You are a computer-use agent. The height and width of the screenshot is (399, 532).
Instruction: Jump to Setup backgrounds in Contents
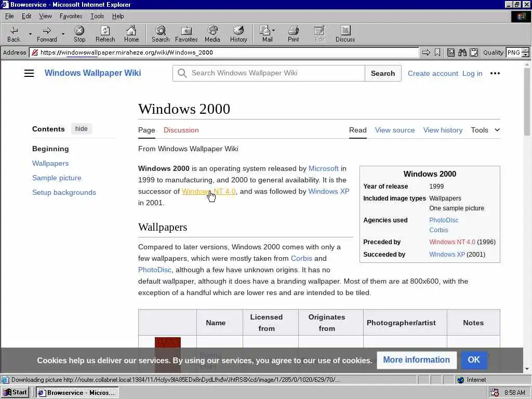[x=64, y=192]
